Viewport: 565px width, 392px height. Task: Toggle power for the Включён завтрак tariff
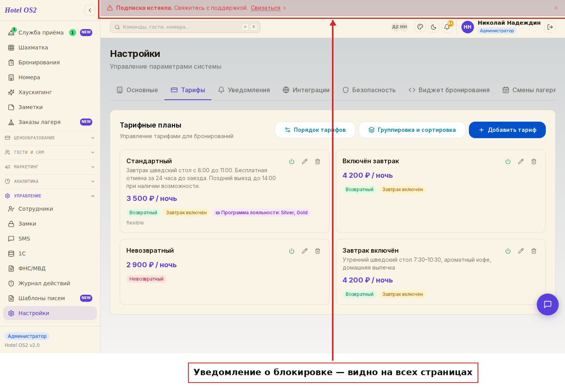(508, 162)
